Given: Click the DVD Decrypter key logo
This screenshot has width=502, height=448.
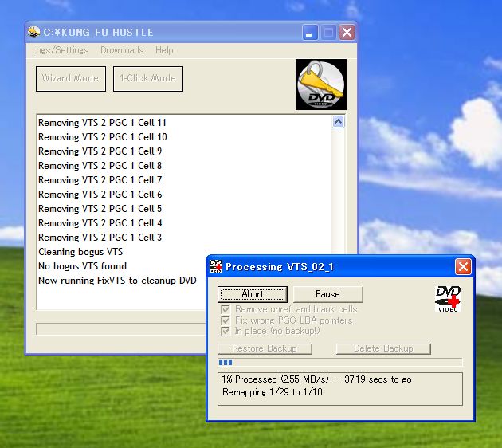Looking at the screenshot, I should click(321, 84).
